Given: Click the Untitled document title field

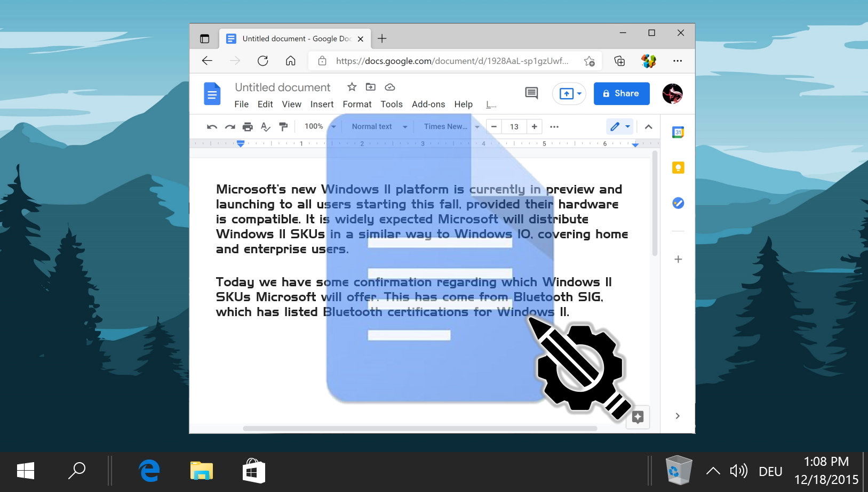Looking at the screenshot, I should pos(283,87).
